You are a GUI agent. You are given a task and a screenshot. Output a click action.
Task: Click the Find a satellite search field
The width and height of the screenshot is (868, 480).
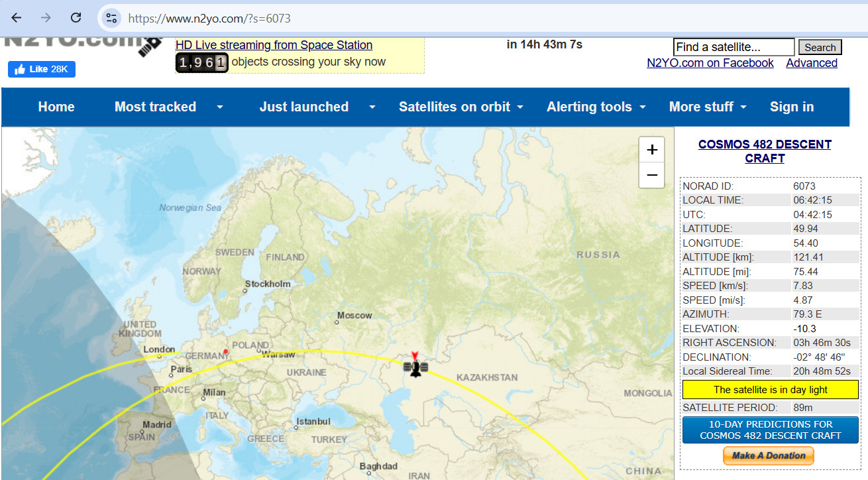point(733,47)
